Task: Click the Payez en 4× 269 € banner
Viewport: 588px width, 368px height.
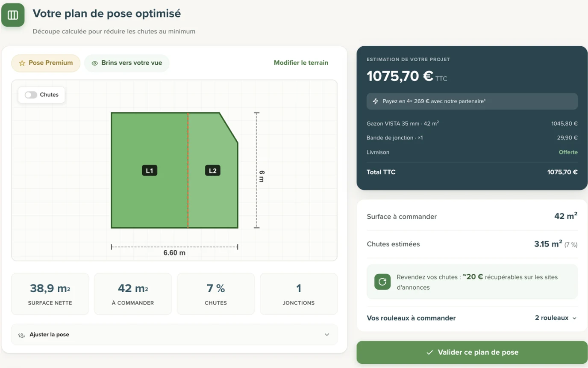Action: tap(472, 101)
